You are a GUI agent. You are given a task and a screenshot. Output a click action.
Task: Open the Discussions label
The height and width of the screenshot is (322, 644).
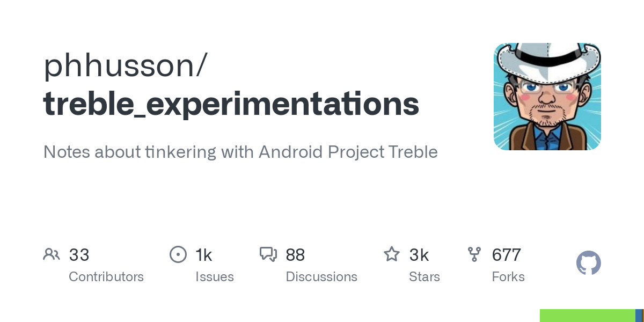click(321, 277)
